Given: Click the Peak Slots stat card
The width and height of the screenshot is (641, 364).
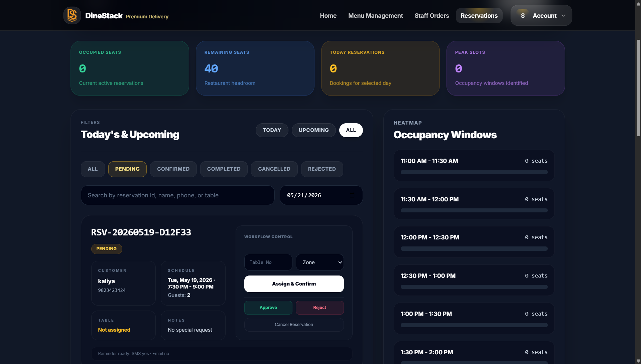Looking at the screenshot, I should point(506,68).
